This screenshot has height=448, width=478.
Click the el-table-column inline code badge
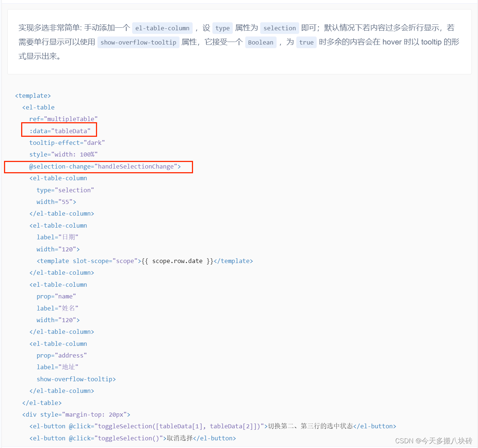point(162,28)
